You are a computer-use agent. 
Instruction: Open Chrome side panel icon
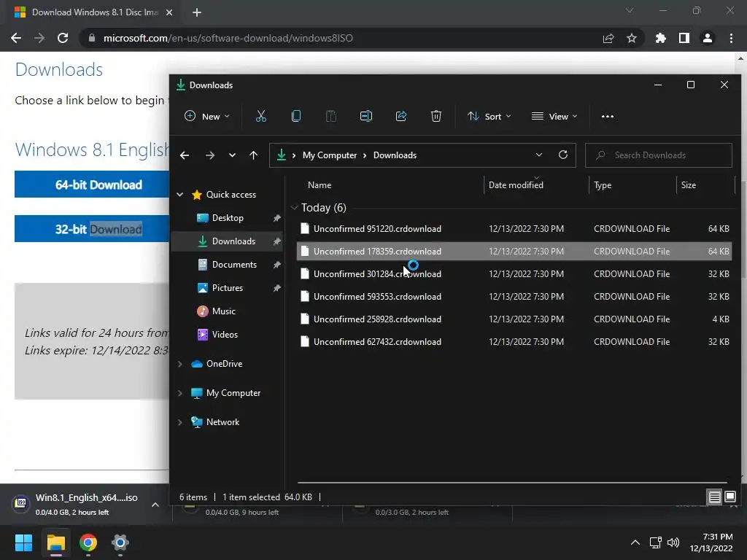684,38
